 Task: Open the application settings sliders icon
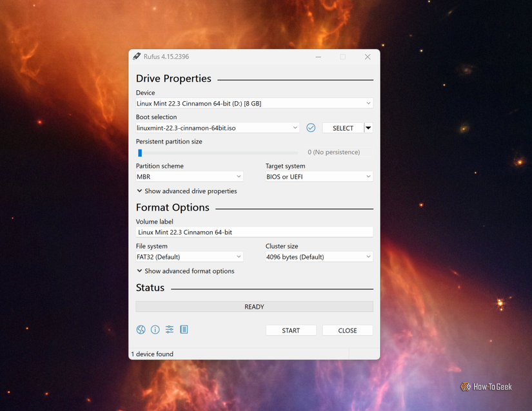(170, 329)
